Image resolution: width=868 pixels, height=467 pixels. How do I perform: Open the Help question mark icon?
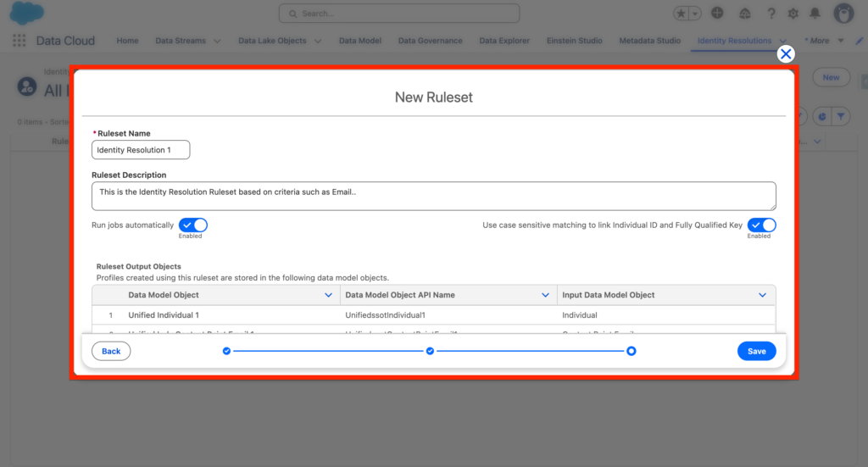coord(771,14)
